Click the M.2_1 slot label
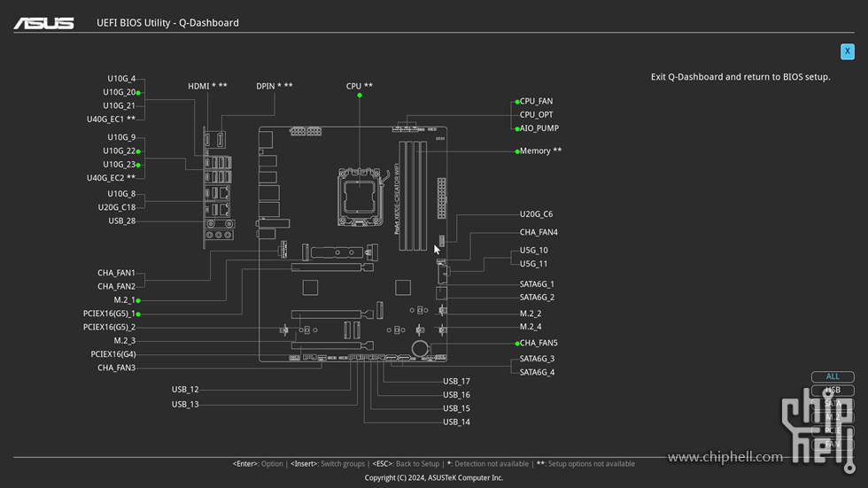This screenshot has width=868, height=488. [125, 300]
